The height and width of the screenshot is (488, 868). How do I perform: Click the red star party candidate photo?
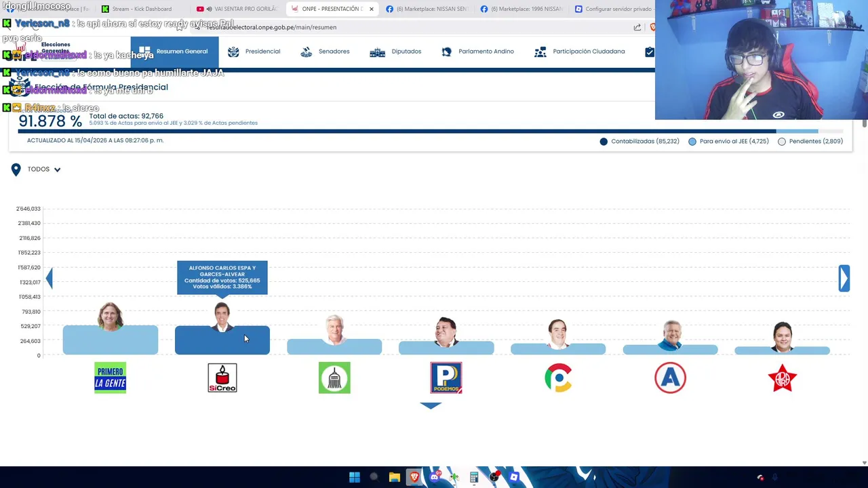point(783,336)
